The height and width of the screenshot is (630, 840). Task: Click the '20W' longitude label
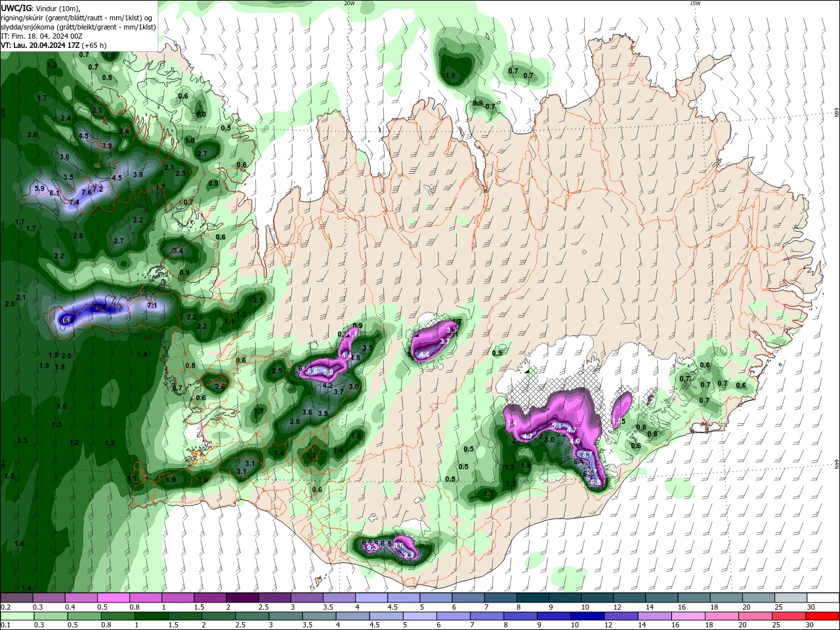[x=349, y=3]
